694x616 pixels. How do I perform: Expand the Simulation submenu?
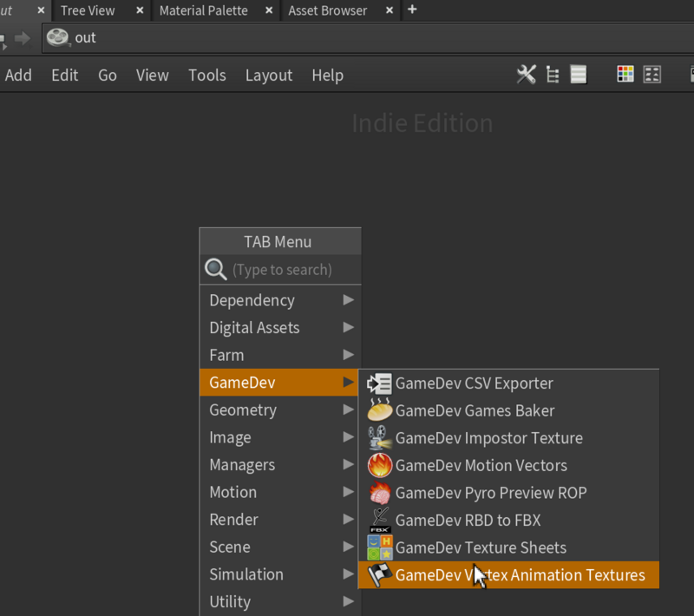280,574
